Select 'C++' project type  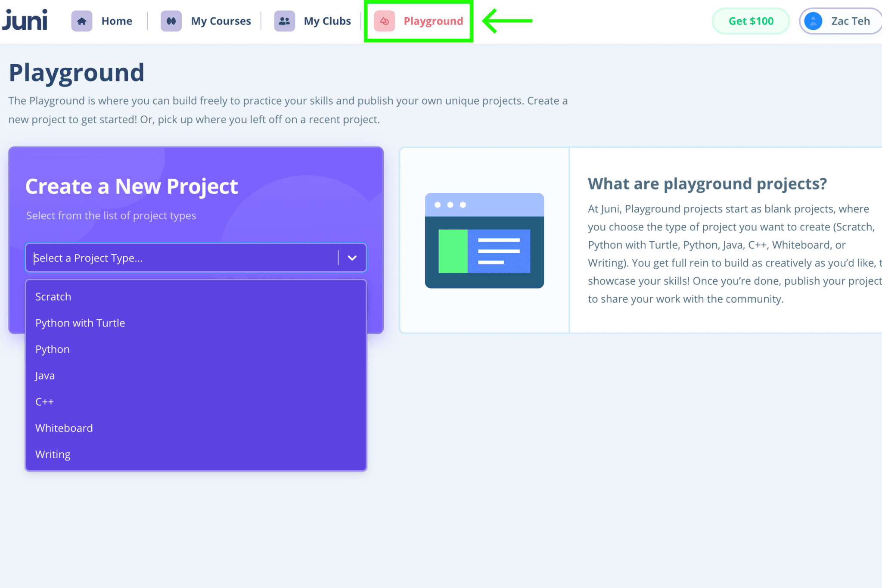coord(44,401)
